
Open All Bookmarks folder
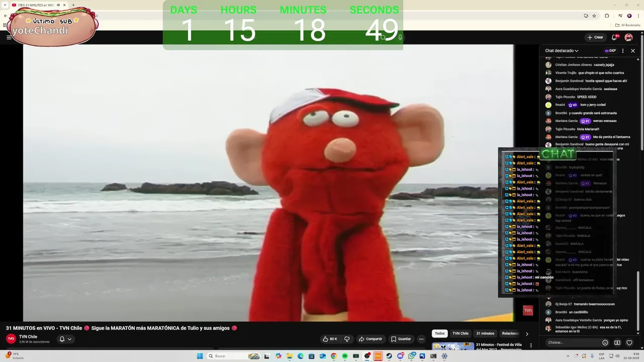[627, 25]
